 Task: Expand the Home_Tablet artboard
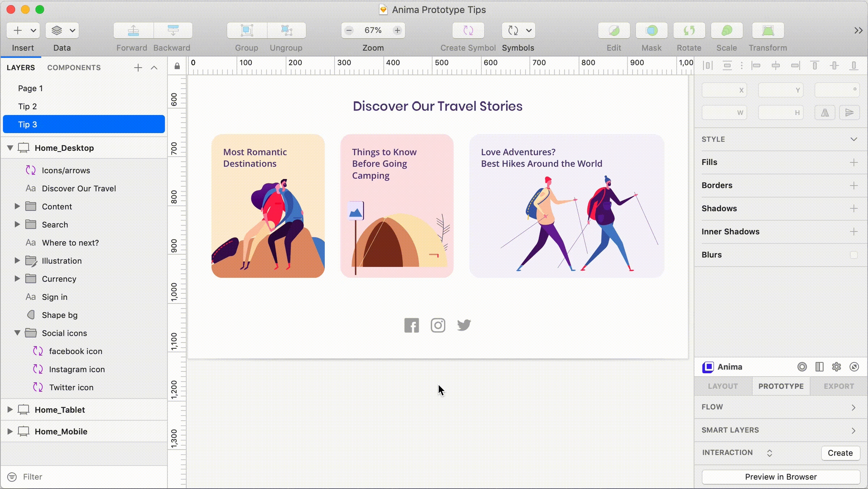(10, 409)
